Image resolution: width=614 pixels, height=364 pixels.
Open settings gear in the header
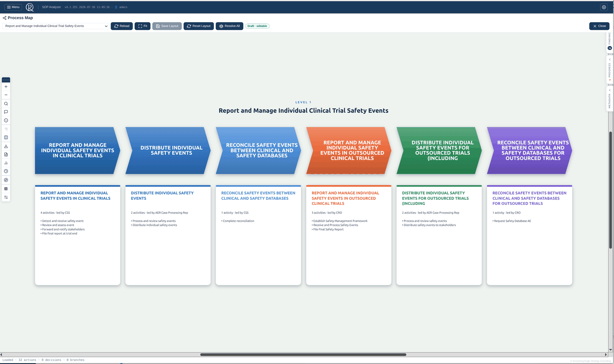[x=604, y=7]
